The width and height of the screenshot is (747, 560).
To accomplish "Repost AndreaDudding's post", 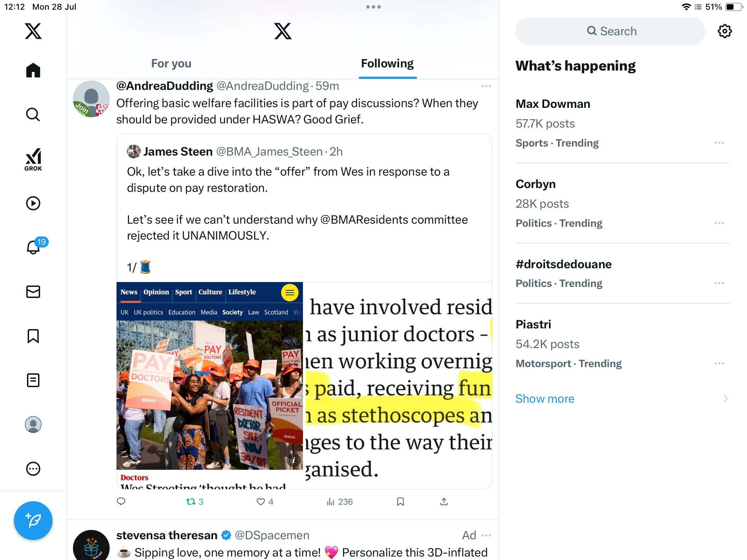I will pos(195,502).
